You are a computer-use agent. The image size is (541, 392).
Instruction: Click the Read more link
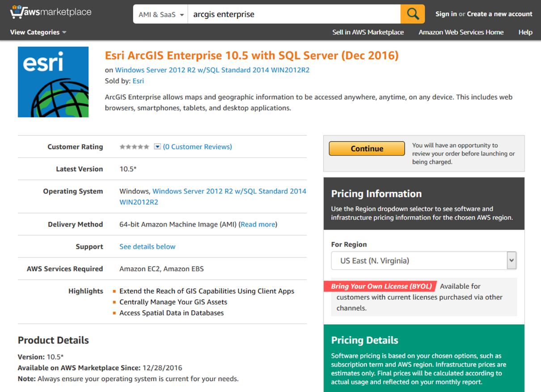tap(258, 224)
